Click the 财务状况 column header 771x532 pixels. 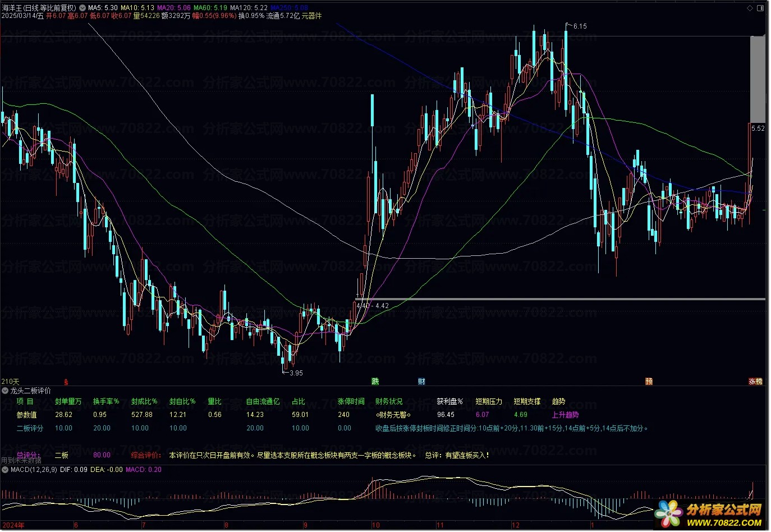389,402
